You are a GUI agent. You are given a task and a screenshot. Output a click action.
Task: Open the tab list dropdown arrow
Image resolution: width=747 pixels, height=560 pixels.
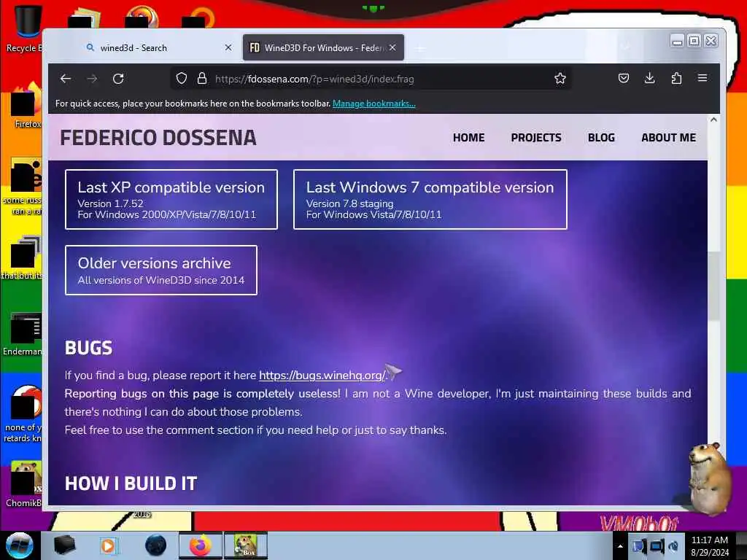click(625, 47)
